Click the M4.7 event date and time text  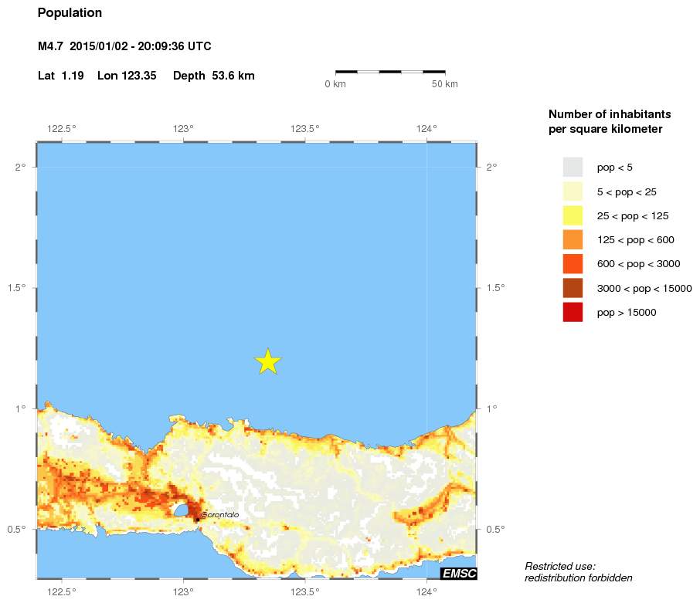click(x=124, y=46)
